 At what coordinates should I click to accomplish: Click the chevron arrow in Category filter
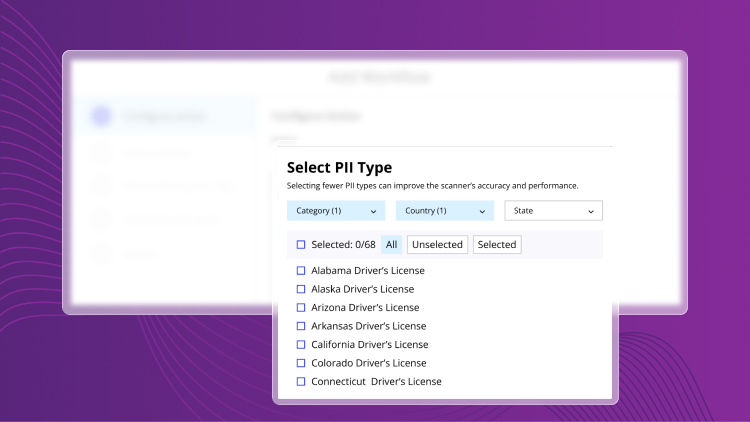tap(373, 212)
